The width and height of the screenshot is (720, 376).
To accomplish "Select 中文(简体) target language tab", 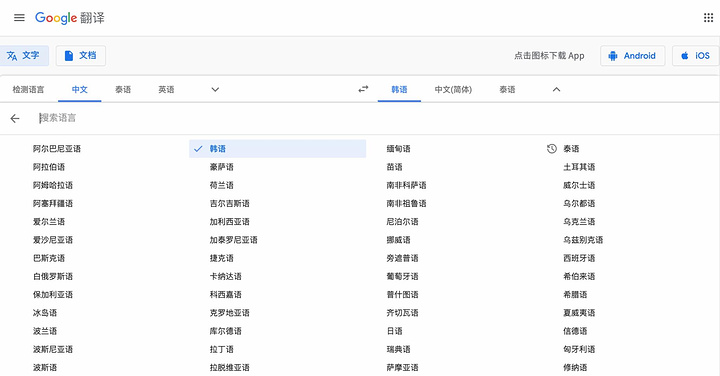I will click(x=453, y=90).
